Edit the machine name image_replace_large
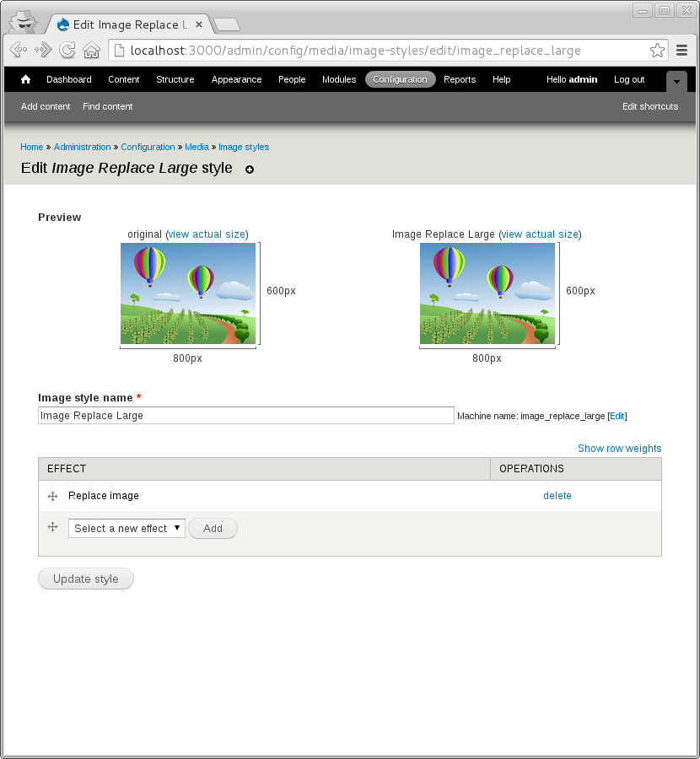The image size is (700, 759). point(617,416)
